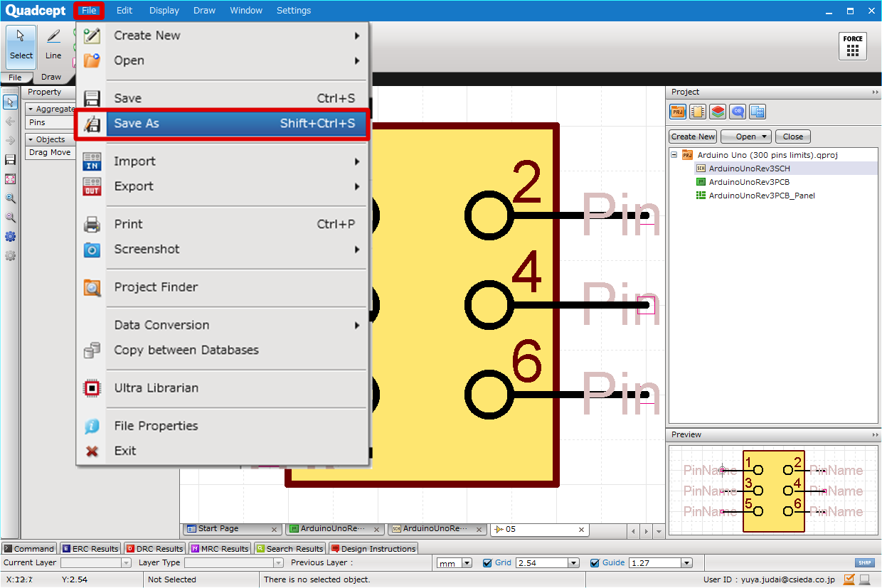Close the Start Page tab
The height and width of the screenshot is (588, 882).
point(275,530)
